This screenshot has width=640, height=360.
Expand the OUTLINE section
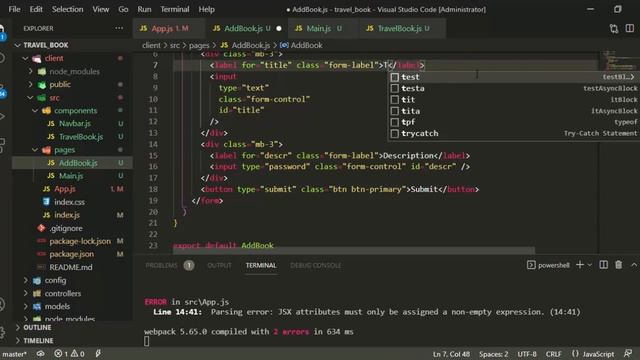click(x=37, y=327)
